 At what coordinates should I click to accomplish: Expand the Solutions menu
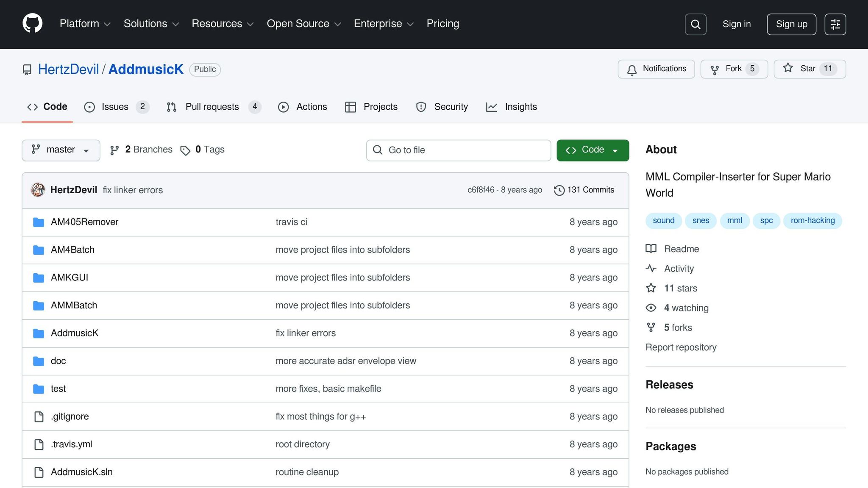151,24
